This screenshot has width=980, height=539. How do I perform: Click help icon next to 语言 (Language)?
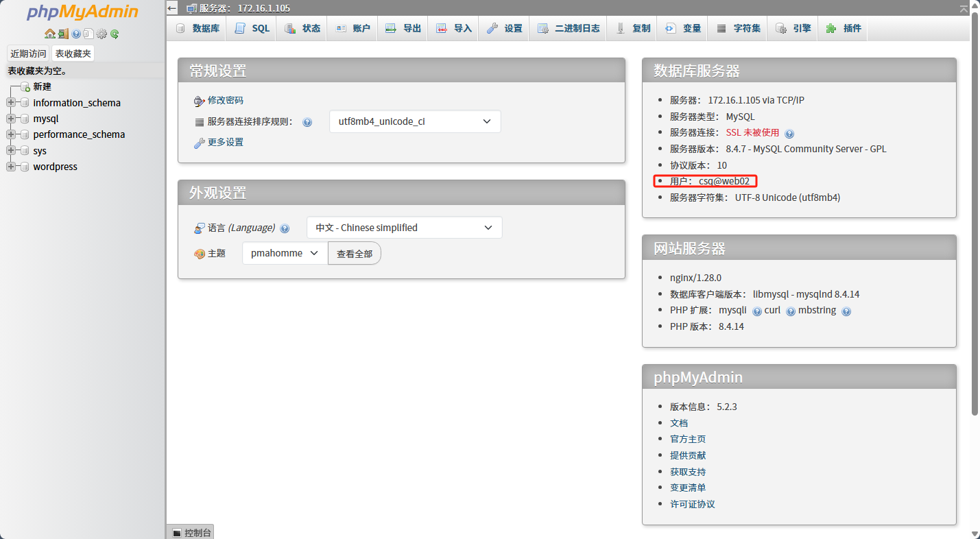(285, 228)
